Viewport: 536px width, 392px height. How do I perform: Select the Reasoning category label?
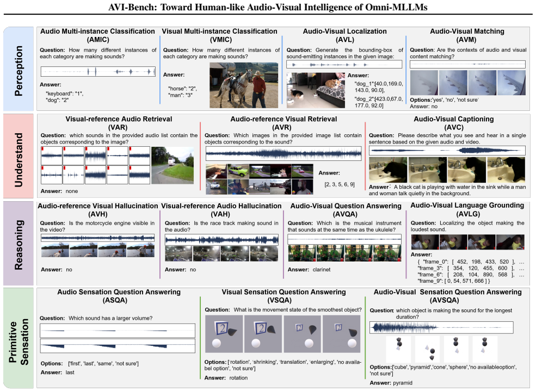(19, 245)
